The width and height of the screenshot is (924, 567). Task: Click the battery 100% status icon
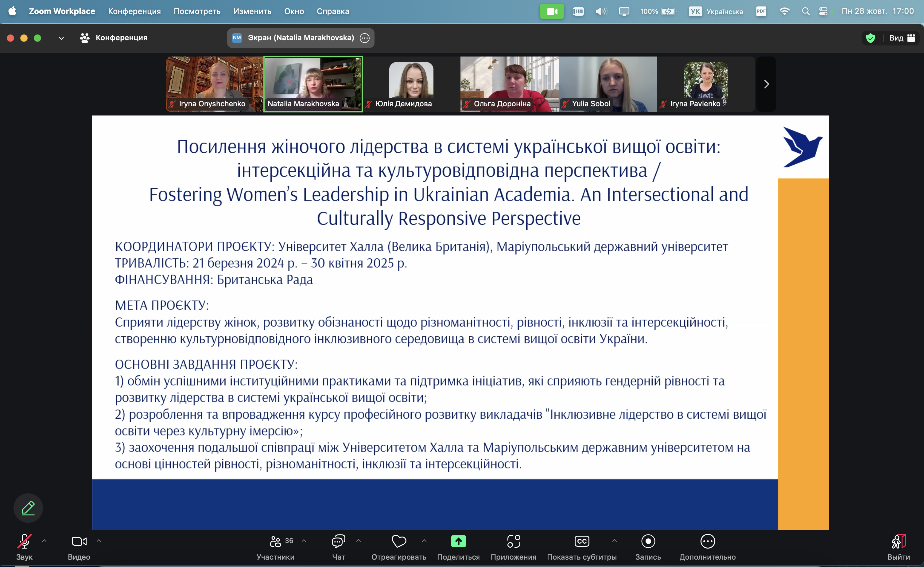[658, 11]
